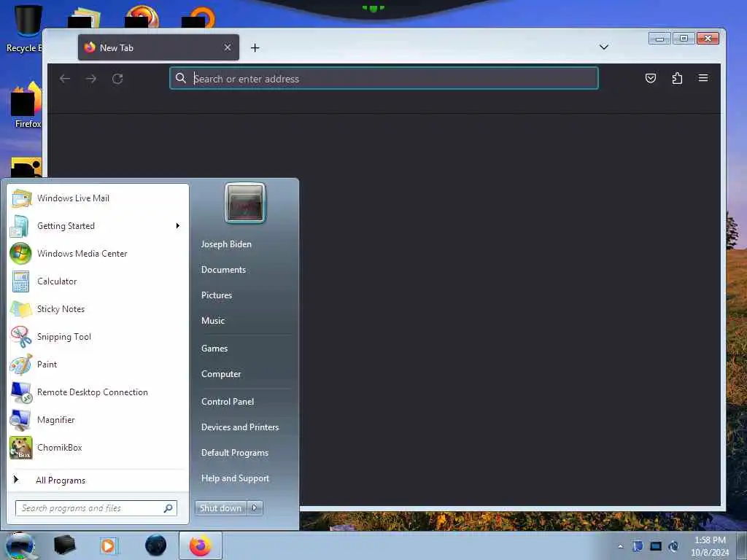Open the Music library
The height and width of the screenshot is (560, 747).
click(213, 321)
